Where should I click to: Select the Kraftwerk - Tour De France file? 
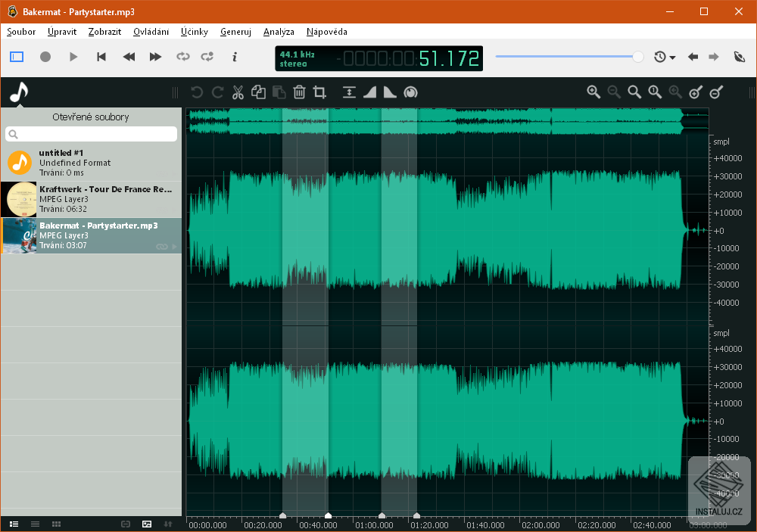coord(91,199)
